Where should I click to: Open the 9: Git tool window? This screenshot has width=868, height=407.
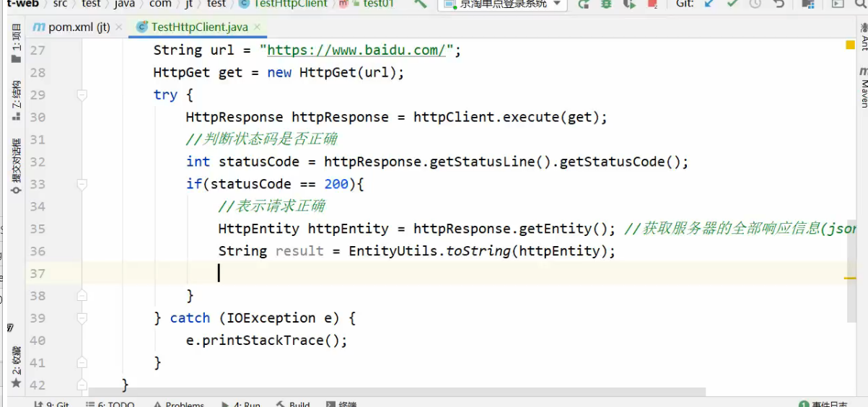51,404
